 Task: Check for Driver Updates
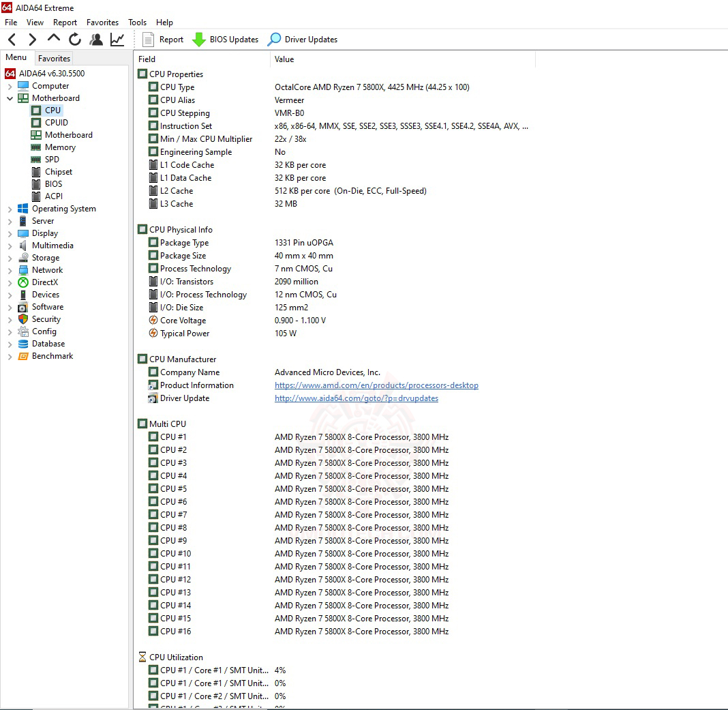[x=303, y=40]
